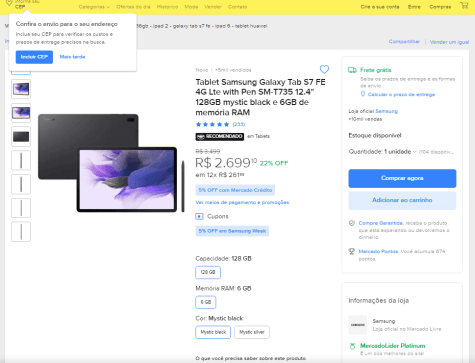Image resolution: width=475 pixels, height=363 pixels.
Task: Open the shopping cart icon
Action: coord(464,5)
